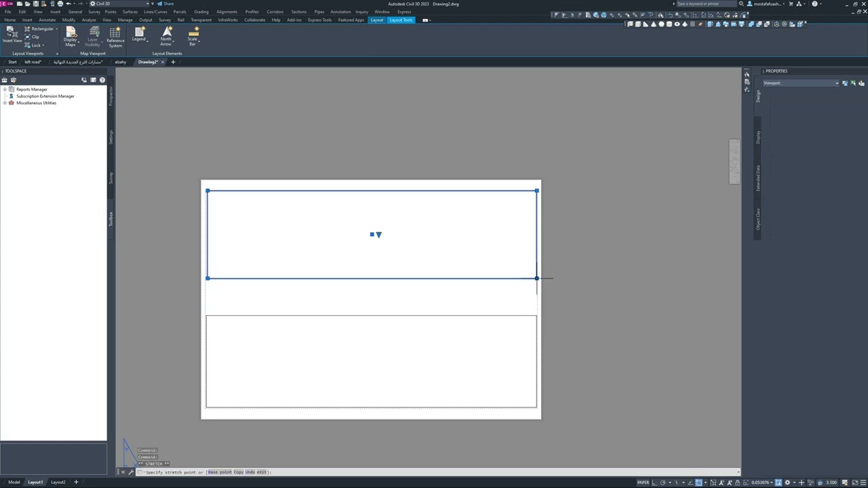
Task: Select the Rectangular viewport tool
Action: pyautogui.click(x=41, y=29)
